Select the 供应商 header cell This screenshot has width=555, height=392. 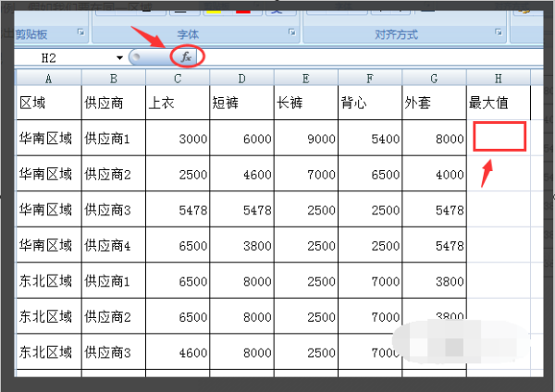(114, 103)
